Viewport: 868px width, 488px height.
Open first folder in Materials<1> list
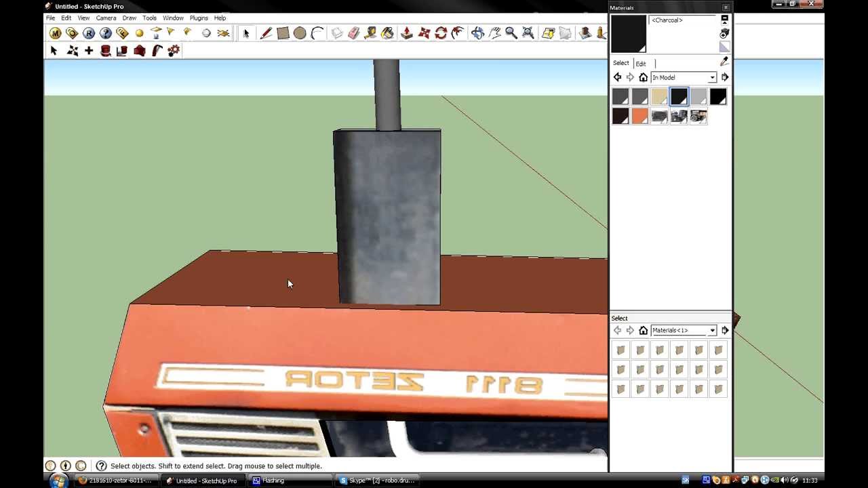[620, 350]
